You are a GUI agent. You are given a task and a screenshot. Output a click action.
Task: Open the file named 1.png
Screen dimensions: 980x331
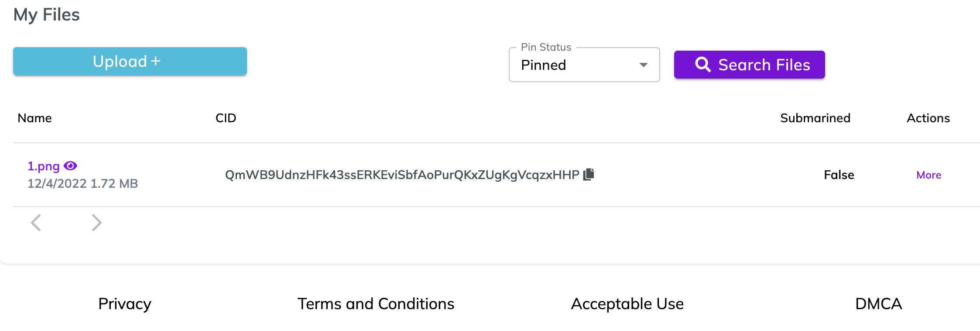[x=44, y=166]
